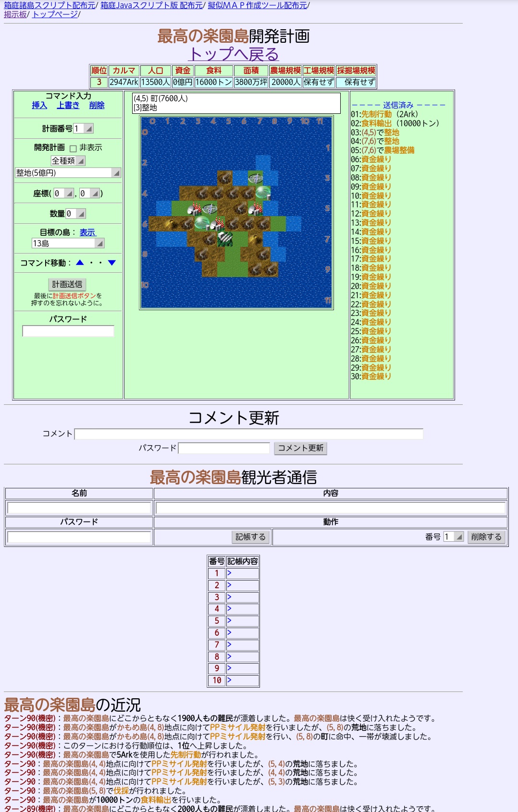Image resolution: width=518 pixels, height=812 pixels.
Task: Click the 16000トン food cell
Action: [x=214, y=82]
